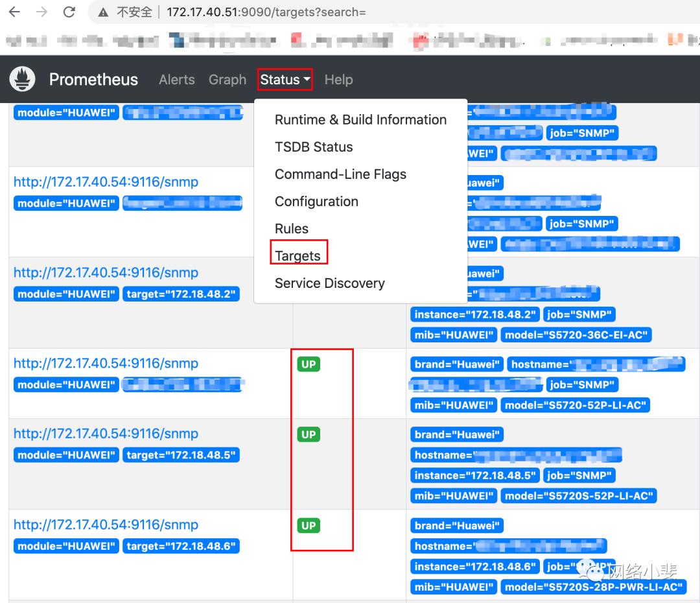The image size is (700, 603).
Task: Click the insecure warning triangle icon
Action: [x=102, y=12]
